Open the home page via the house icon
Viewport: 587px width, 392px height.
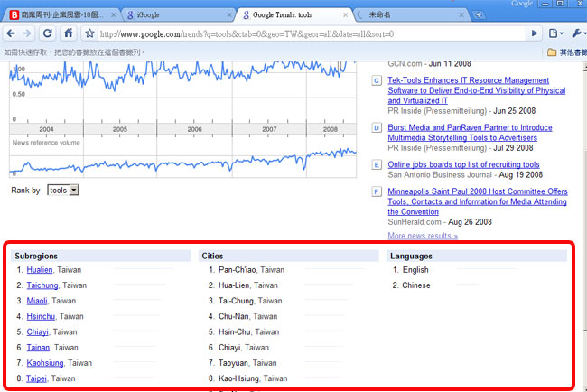coord(68,33)
